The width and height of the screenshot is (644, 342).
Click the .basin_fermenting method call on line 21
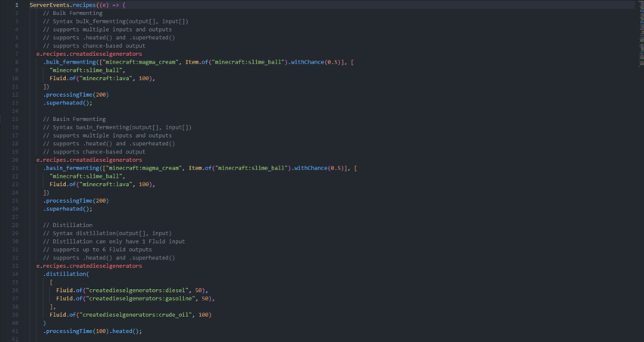click(71, 168)
